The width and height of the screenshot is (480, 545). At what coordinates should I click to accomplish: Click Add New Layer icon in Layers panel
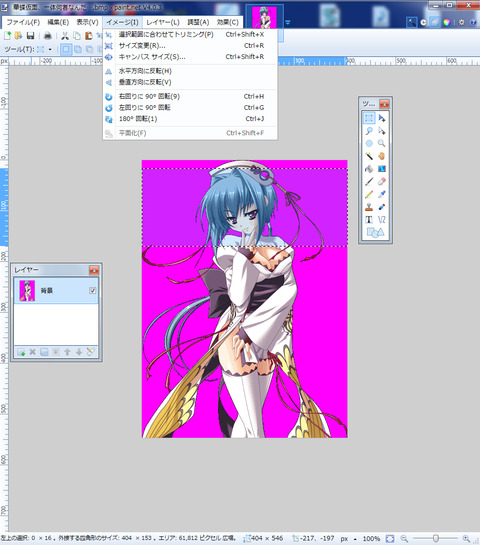coord(21,352)
